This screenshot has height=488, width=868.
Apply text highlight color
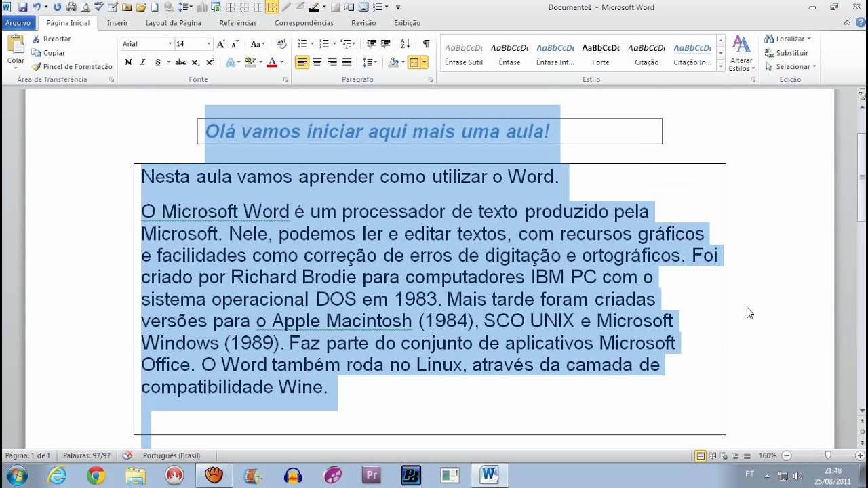click(250, 62)
